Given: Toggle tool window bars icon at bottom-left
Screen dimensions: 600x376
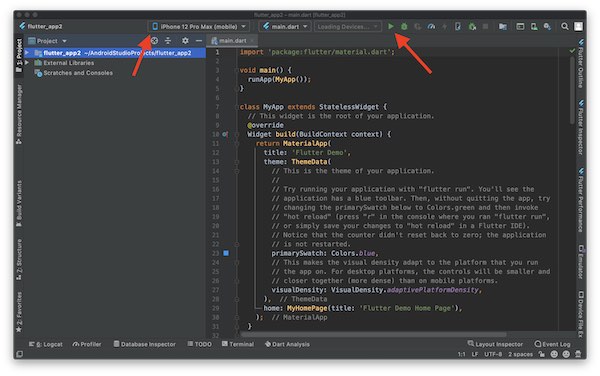Looking at the screenshot, I should tap(19, 354).
